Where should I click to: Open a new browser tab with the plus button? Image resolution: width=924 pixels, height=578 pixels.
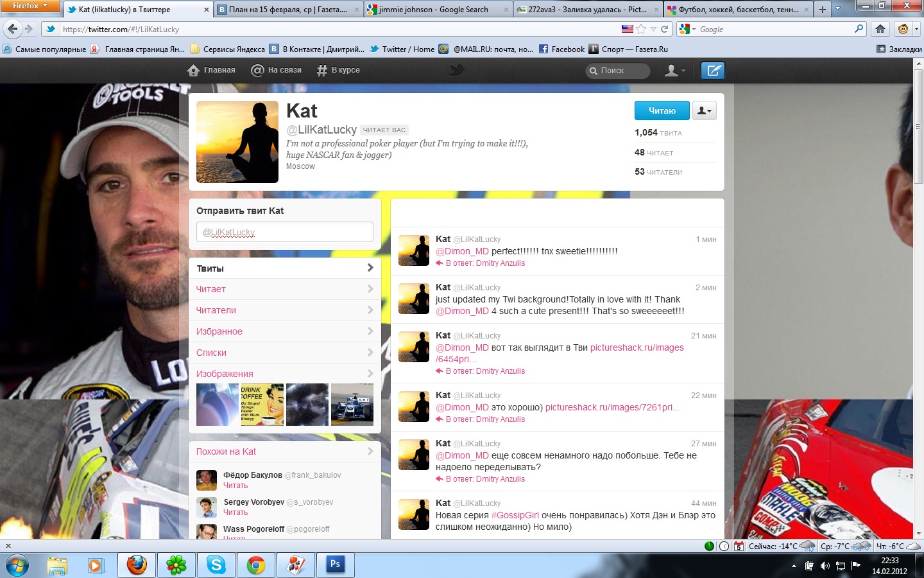click(823, 10)
